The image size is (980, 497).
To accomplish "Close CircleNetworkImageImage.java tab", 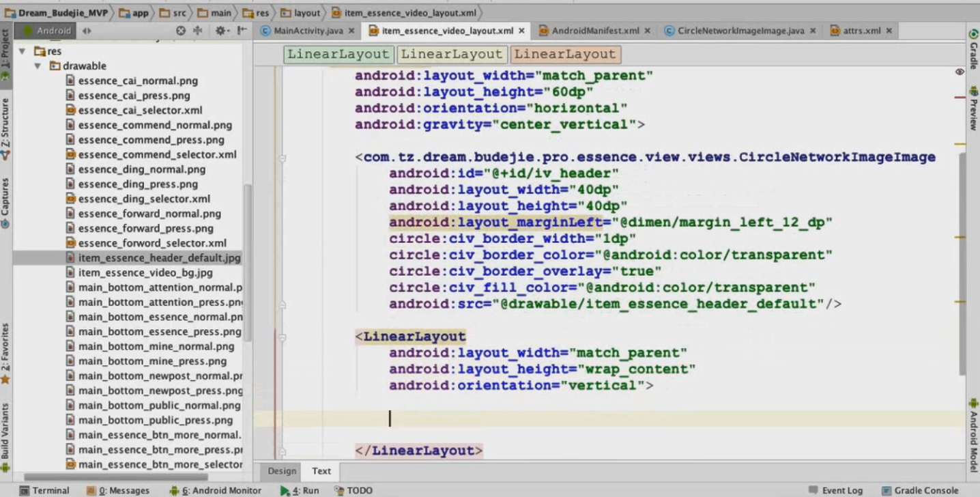I will [x=812, y=31].
